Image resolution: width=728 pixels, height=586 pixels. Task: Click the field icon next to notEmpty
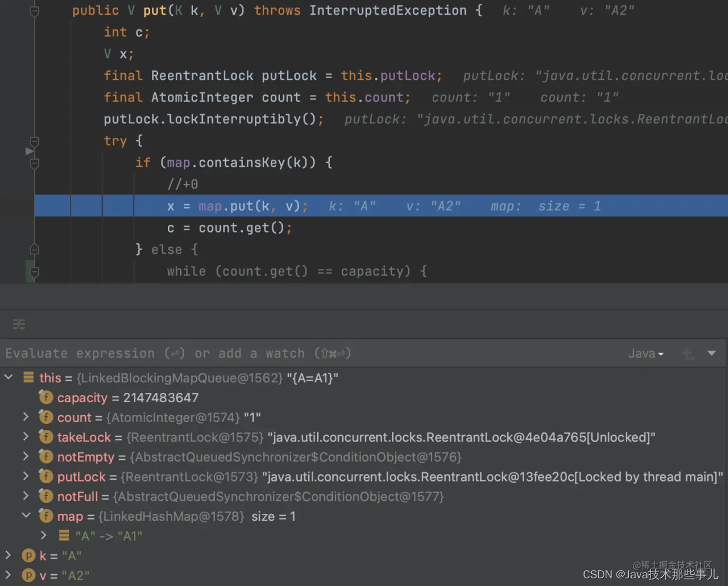pos(46,456)
